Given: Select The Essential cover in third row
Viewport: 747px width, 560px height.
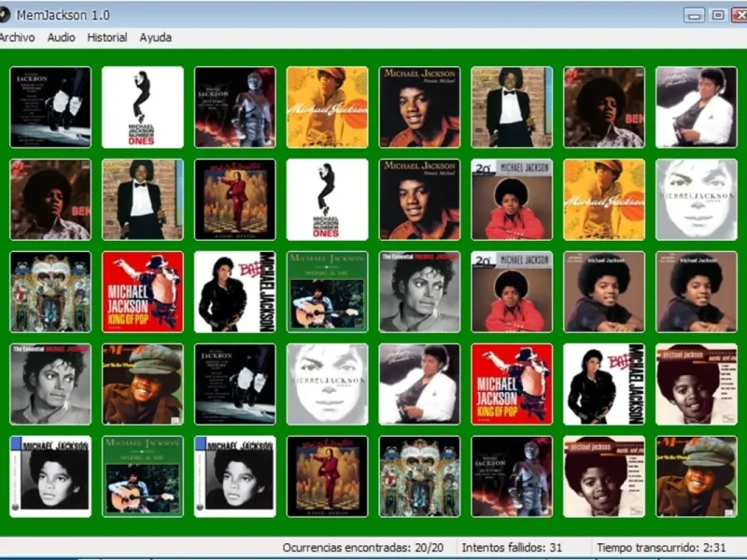Looking at the screenshot, I should click(419, 292).
